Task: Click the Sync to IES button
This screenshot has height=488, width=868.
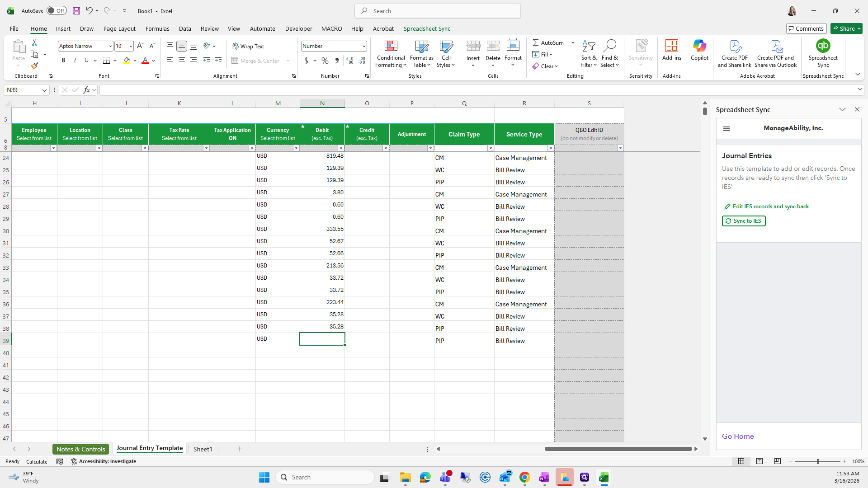Action: tap(744, 221)
